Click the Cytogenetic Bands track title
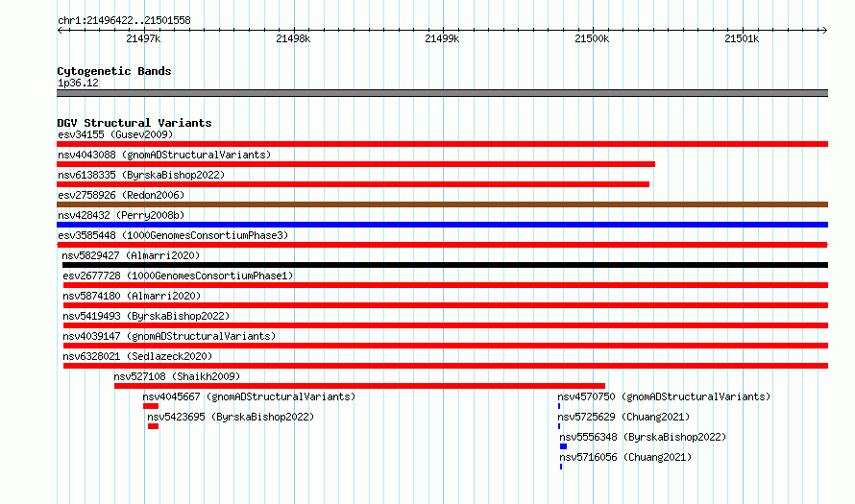Image resolution: width=855 pixels, height=504 pixels. click(114, 71)
